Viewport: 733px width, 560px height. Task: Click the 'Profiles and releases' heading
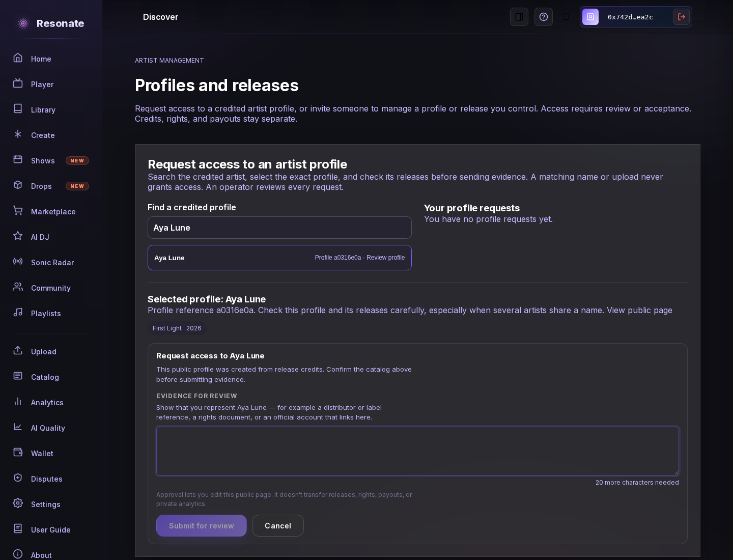pyautogui.click(x=217, y=86)
